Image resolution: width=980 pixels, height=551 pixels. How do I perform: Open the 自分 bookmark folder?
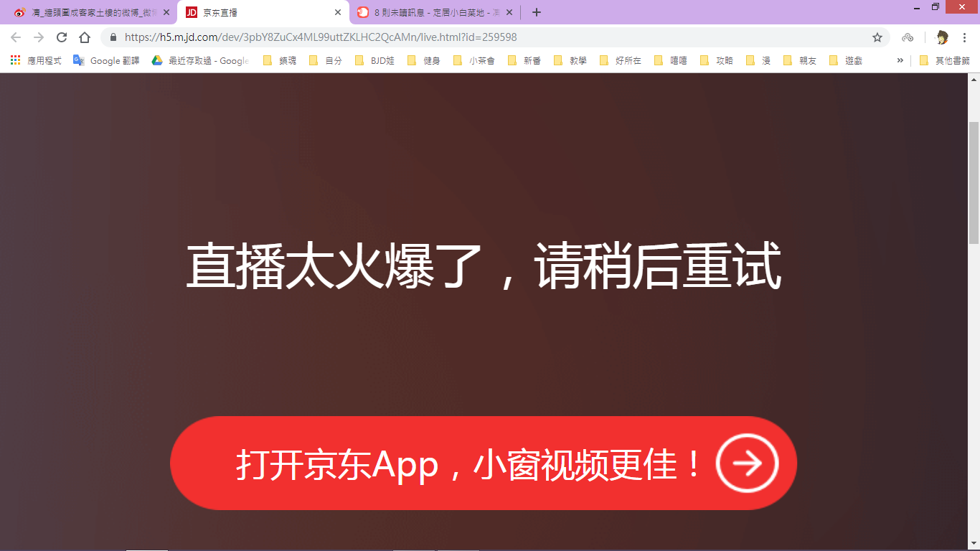(x=326, y=61)
